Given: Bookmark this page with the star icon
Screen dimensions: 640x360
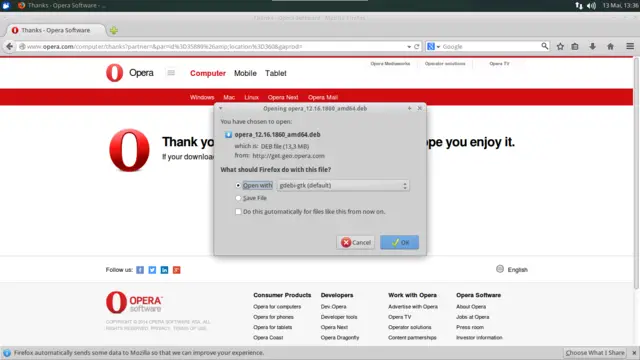Looking at the screenshot, I should (x=560, y=47).
